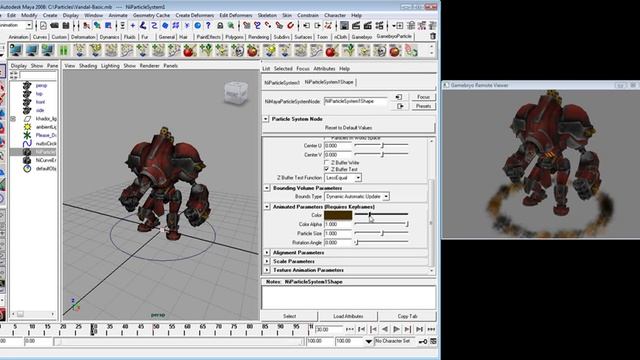Image resolution: width=640 pixels, height=360 pixels.
Task: Click the Copy Tab button
Action: (x=407, y=316)
